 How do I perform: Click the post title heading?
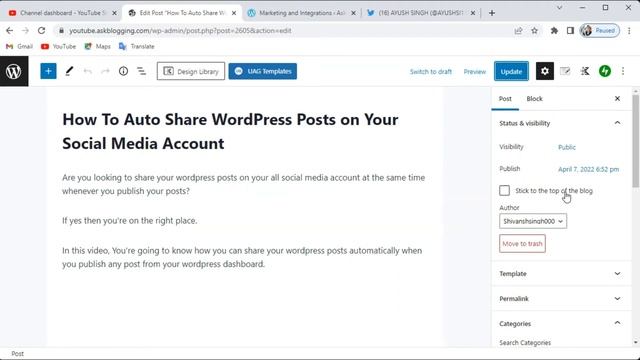(x=230, y=131)
